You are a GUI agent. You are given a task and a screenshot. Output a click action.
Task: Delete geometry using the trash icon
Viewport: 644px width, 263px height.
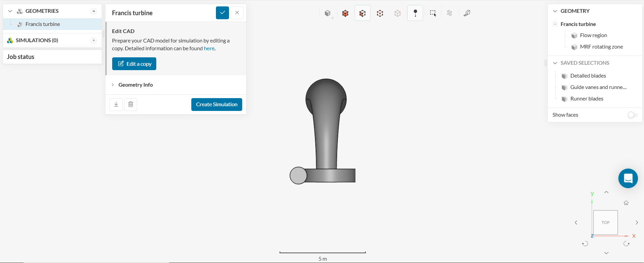[131, 105]
